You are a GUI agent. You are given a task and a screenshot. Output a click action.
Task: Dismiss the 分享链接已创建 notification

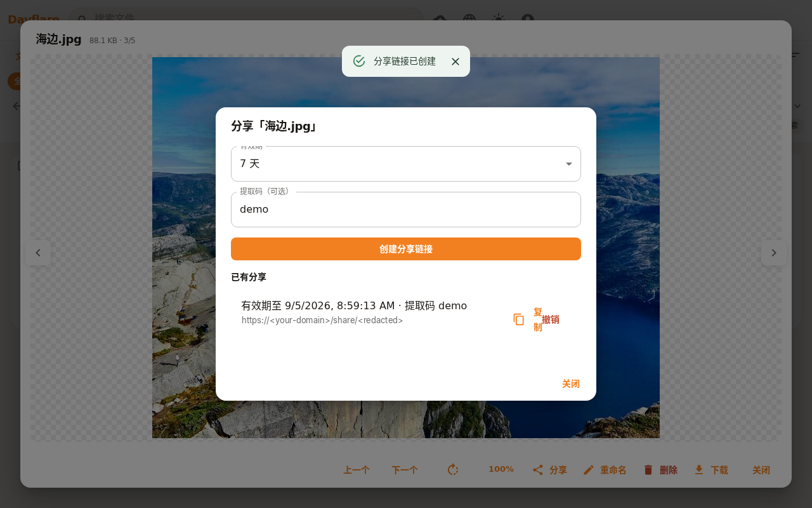pyautogui.click(x=455, y=62)
